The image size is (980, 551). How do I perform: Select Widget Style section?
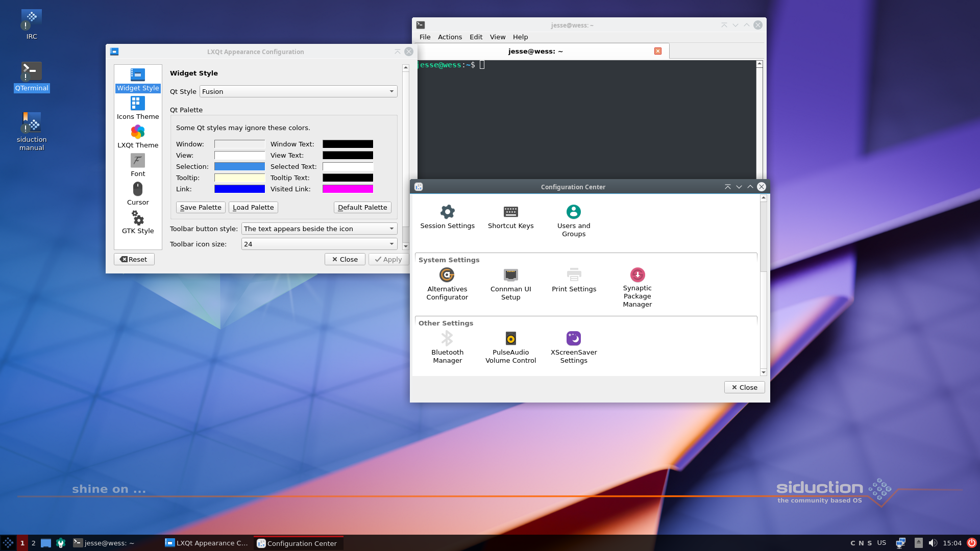[138, 80]
